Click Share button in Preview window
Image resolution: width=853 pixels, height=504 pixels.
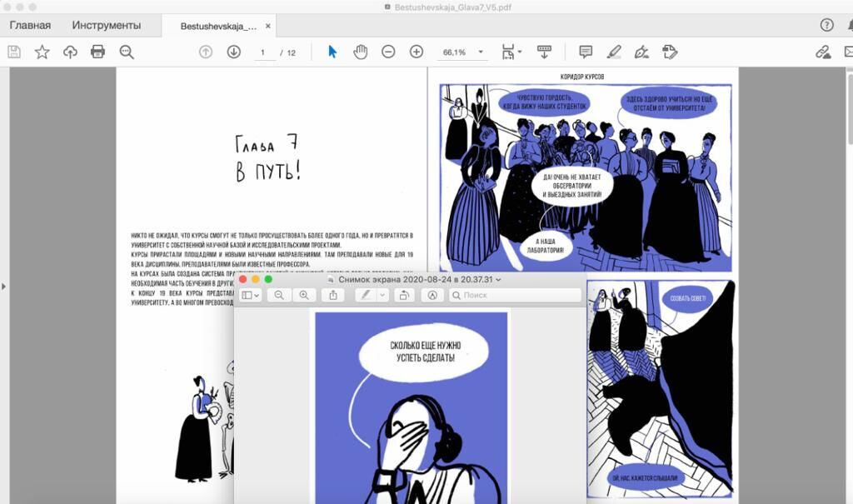click(333, 295)
